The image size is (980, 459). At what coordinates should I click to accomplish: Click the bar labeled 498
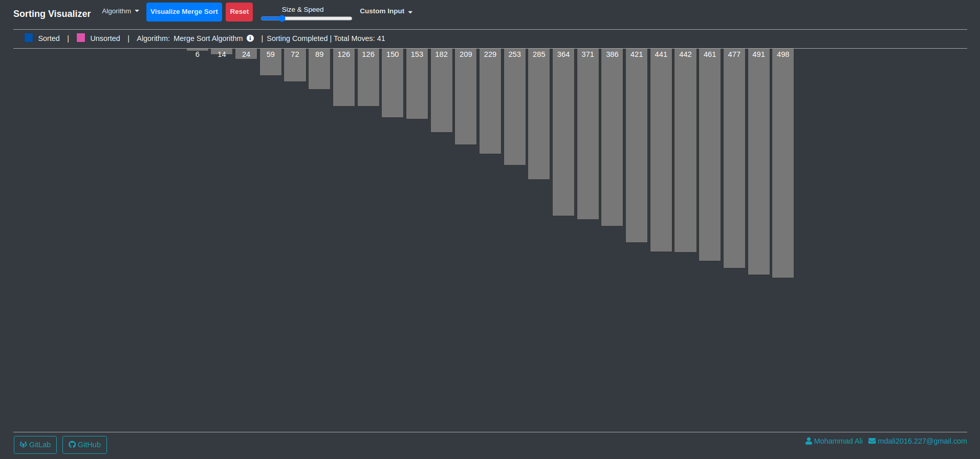(783, 163)
